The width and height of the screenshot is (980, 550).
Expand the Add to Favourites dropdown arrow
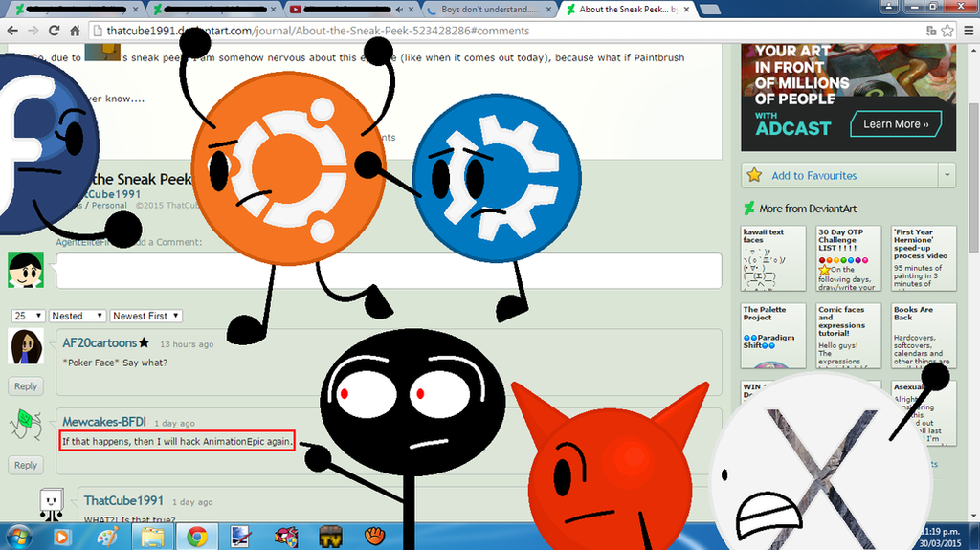coord(947,176)
